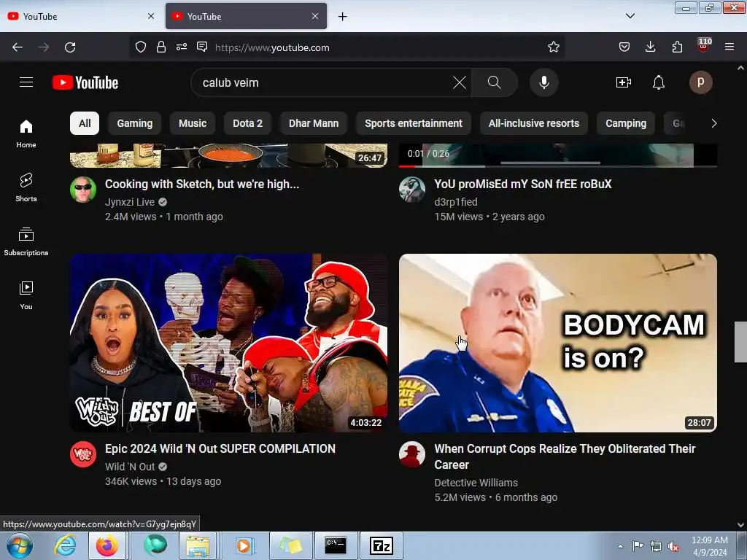Switch to the first YouTube tab
This screenshot has width=747, height=560.
tap(82, 17)
